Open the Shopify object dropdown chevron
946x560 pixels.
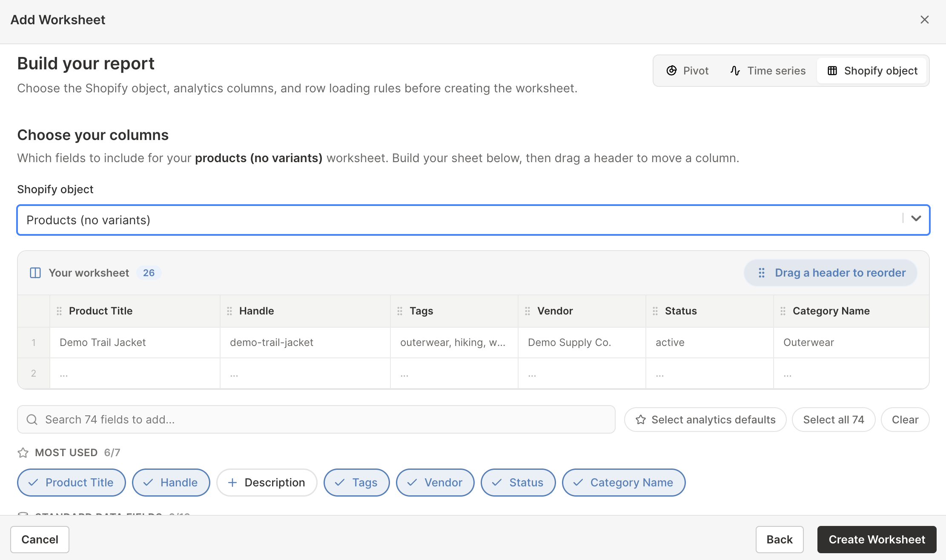916,219
